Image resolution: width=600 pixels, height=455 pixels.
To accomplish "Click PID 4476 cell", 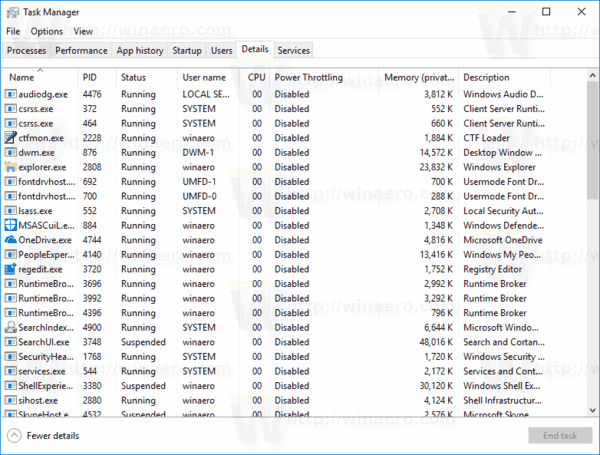I will pyautogui.click(x=92, y=94).
